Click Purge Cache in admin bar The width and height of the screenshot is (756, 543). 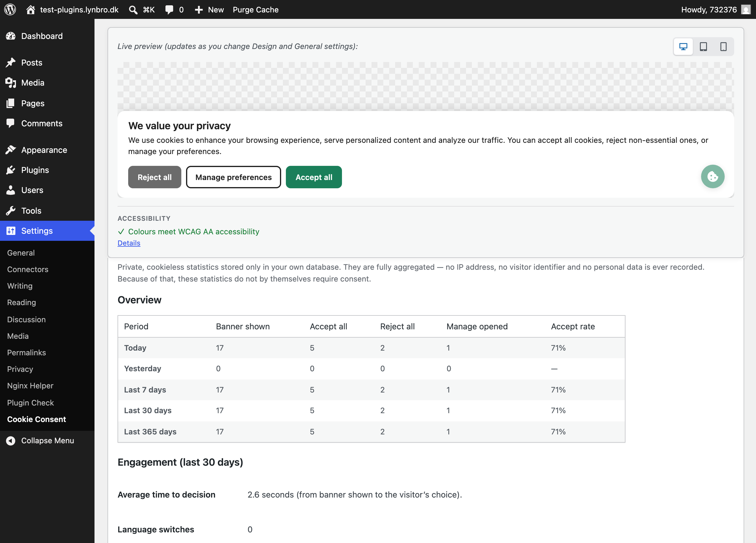256,10
